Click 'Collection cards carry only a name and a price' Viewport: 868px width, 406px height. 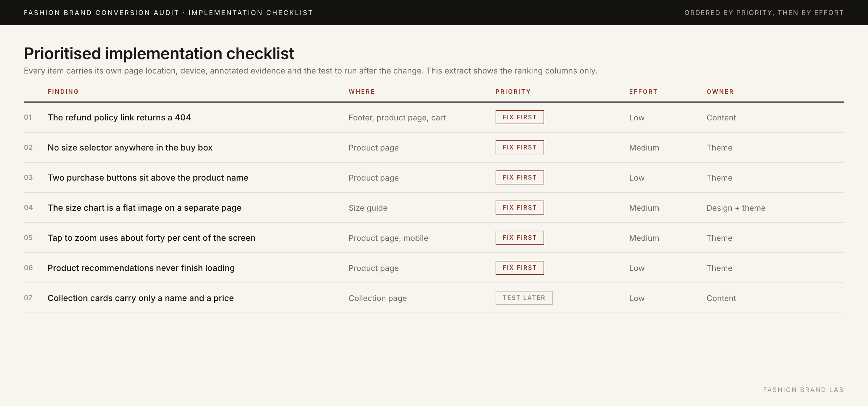141,298
